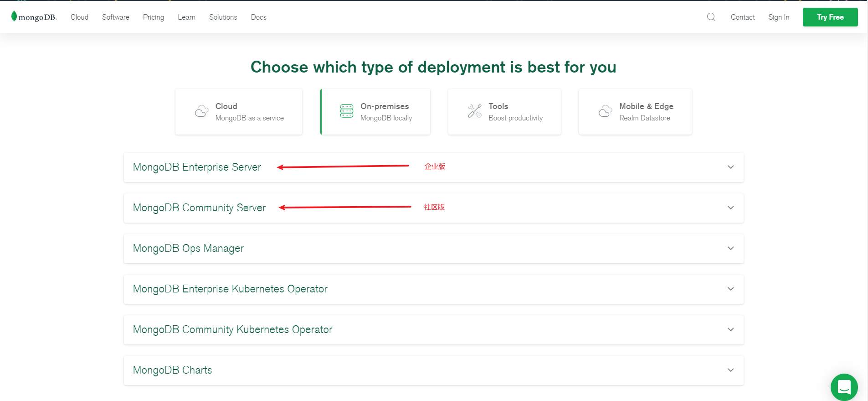Screen dimensions: 868x401
Task: Click MongoDB Enterprise Kubernetes Operator title
Action: click(230, 289)
